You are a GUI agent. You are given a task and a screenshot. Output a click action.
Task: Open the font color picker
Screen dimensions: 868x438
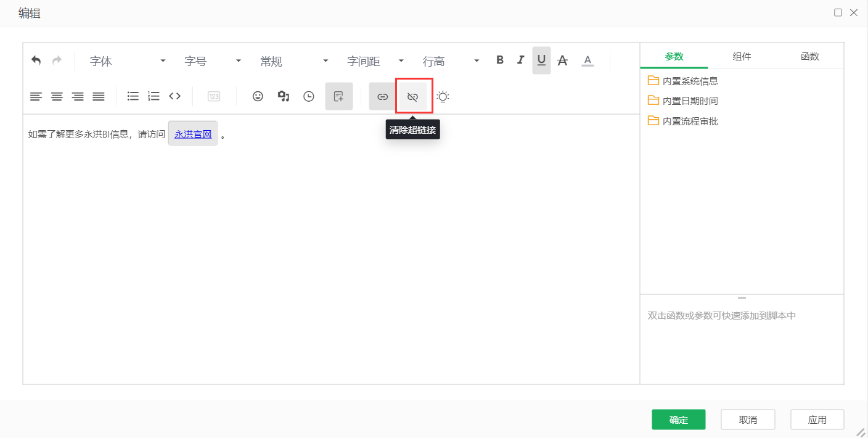coord(588,60)
